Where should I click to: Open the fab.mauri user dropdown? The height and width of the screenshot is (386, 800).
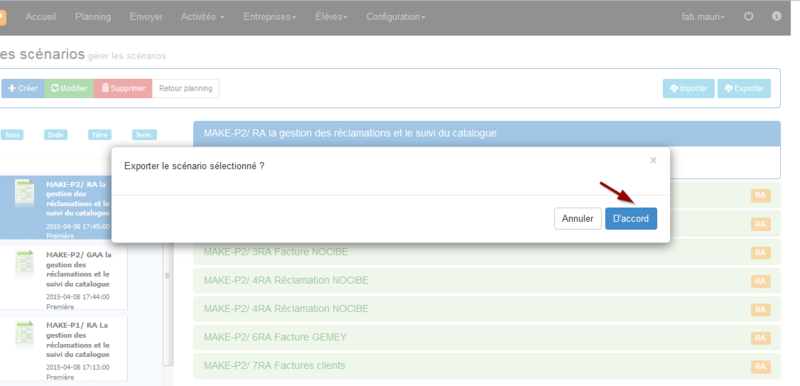(703, 17)
